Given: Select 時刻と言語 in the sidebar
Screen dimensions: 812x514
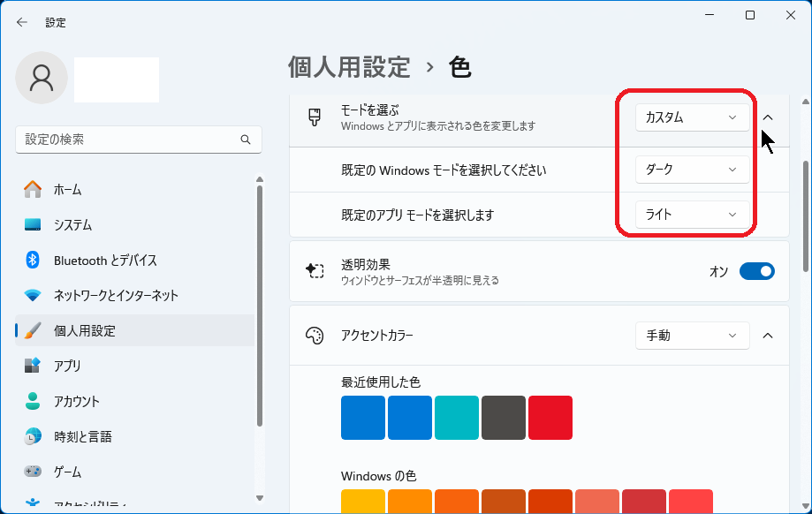Looking at the screenshot, I should point(82,436).
